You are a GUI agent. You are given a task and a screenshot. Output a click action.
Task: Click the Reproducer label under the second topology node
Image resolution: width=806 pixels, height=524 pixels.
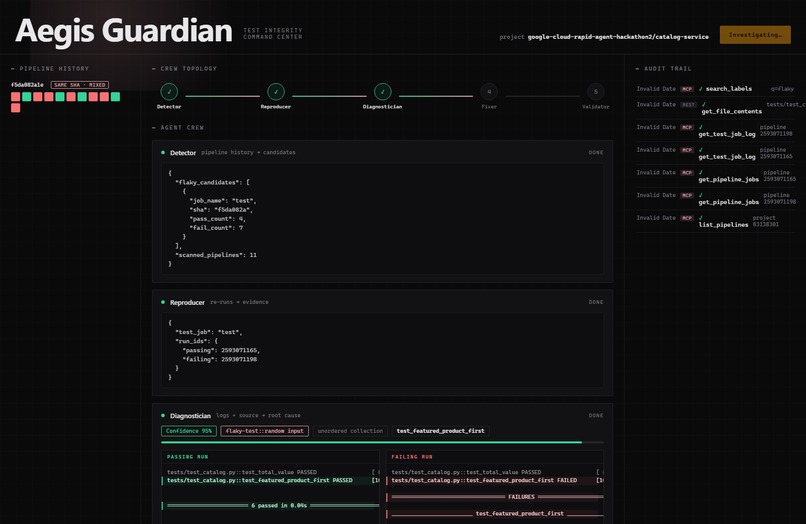(276, 106)
